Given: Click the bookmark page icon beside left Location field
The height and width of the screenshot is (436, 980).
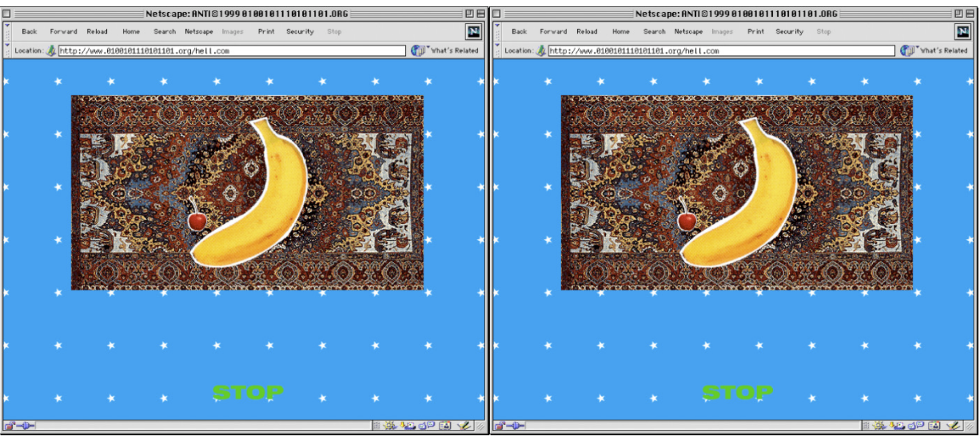Looking at the screenshot, I should (51, 51).
